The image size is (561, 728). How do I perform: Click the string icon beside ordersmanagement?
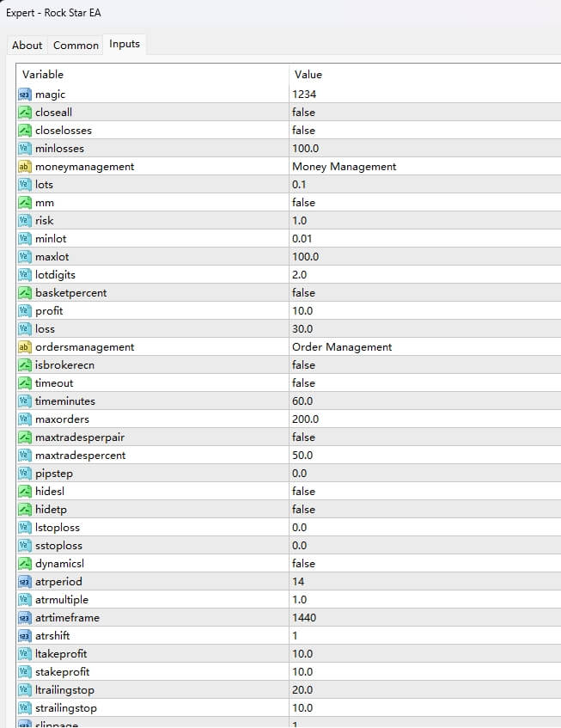coord(25,347)
